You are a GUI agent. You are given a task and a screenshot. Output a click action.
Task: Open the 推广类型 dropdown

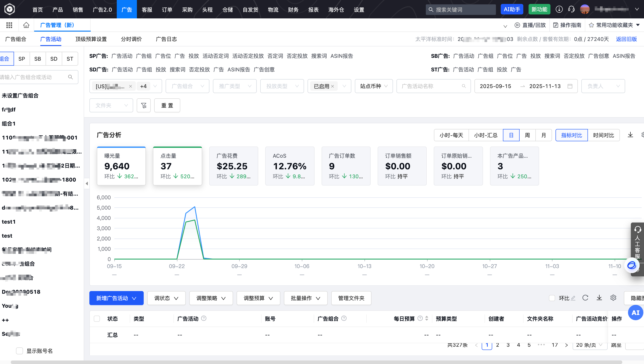pos(235,86)
